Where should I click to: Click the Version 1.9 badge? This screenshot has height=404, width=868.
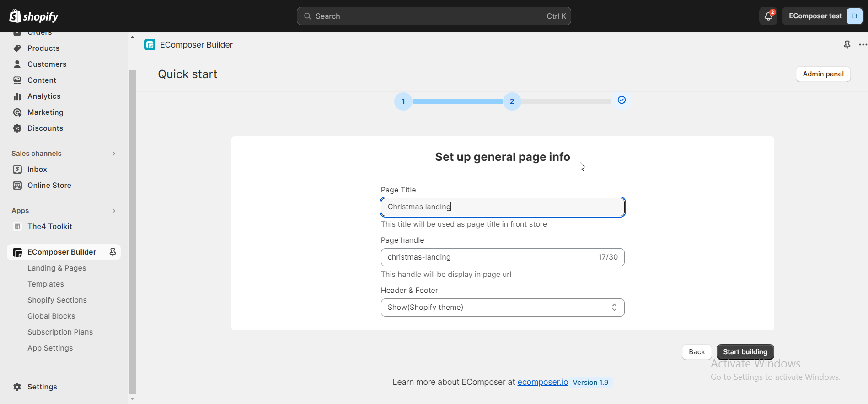point(590,383)
